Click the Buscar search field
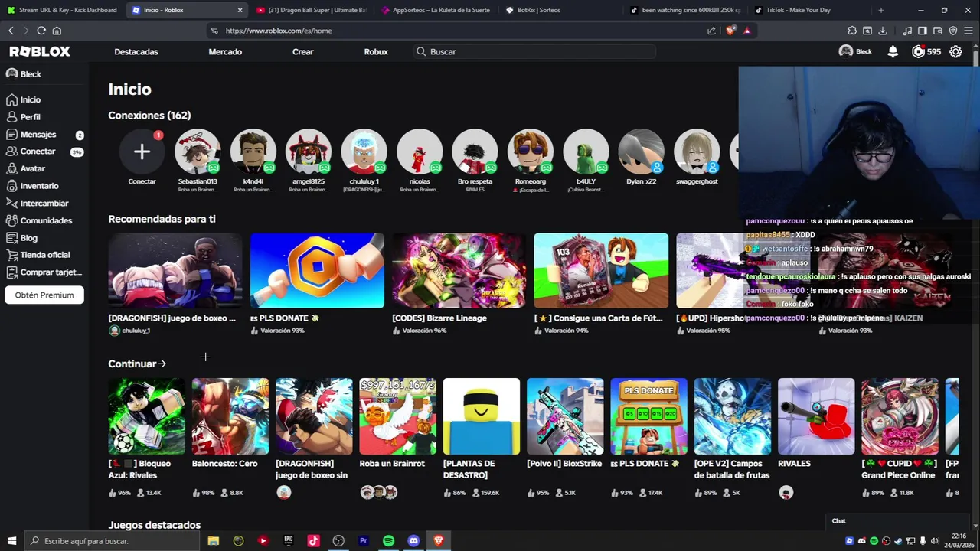 (534, 51)
